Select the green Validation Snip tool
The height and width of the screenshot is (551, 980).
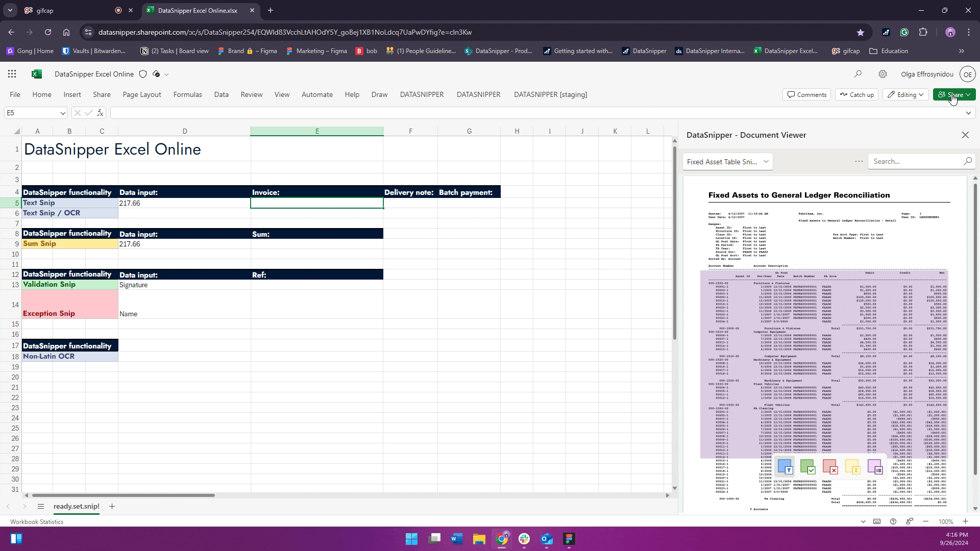tap(807, 466)
